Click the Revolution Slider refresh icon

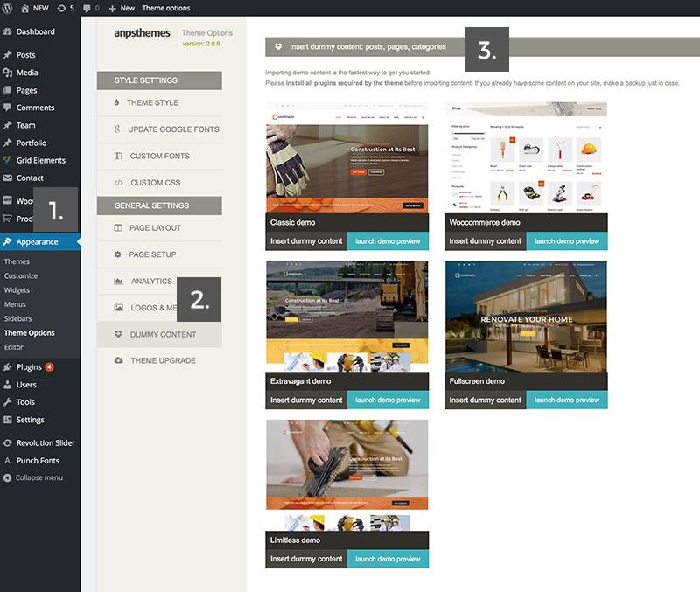(7, 443)
